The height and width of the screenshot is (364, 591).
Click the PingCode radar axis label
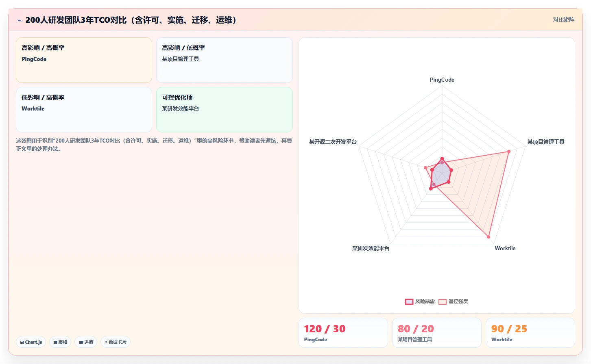(x=442, y=80)
